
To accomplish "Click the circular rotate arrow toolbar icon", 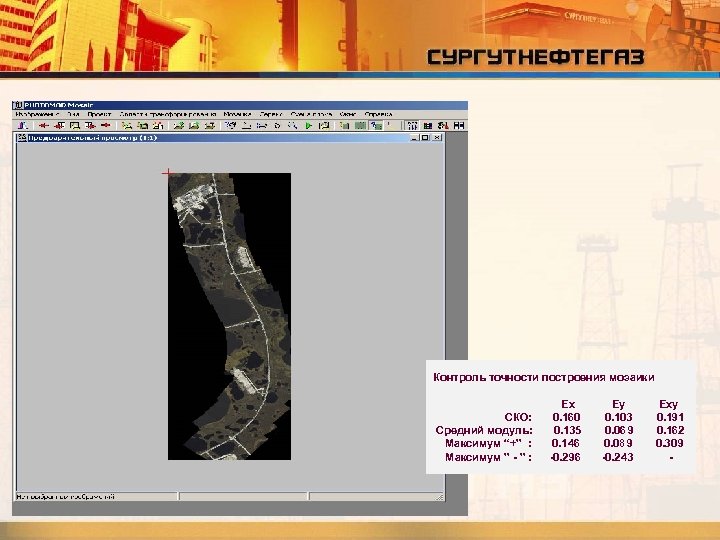I will [277, 125].
